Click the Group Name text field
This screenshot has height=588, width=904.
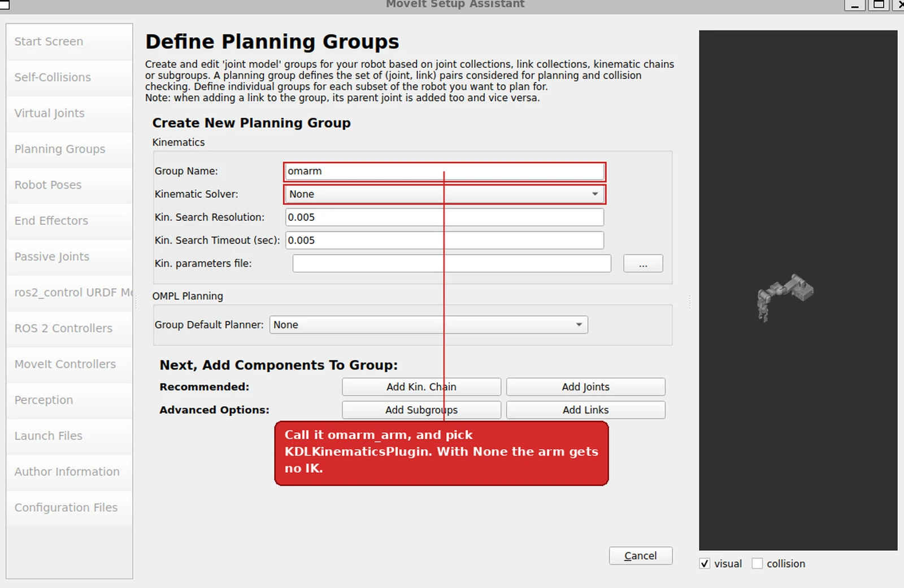(445, 171)
